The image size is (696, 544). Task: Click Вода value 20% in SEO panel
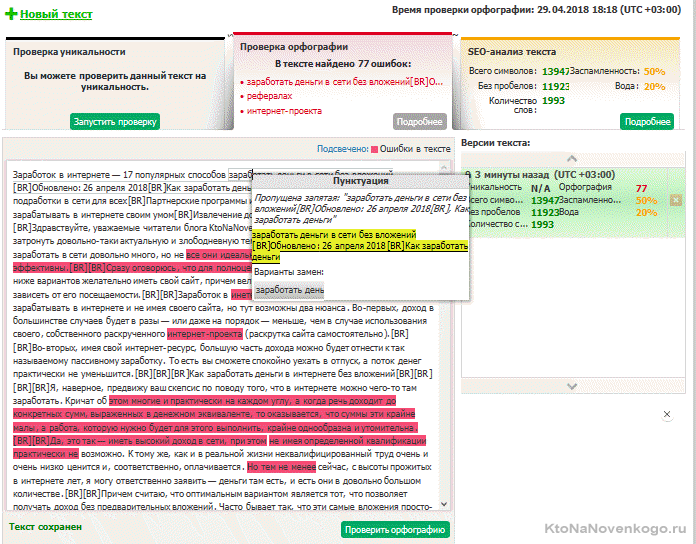point(655,87)
